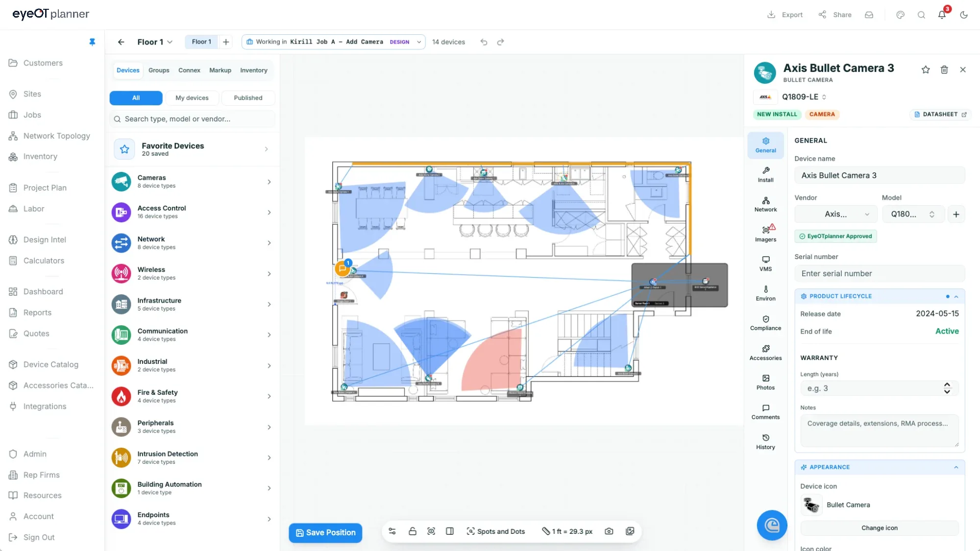
Task: Click the Change icon button
Action: 880,528
